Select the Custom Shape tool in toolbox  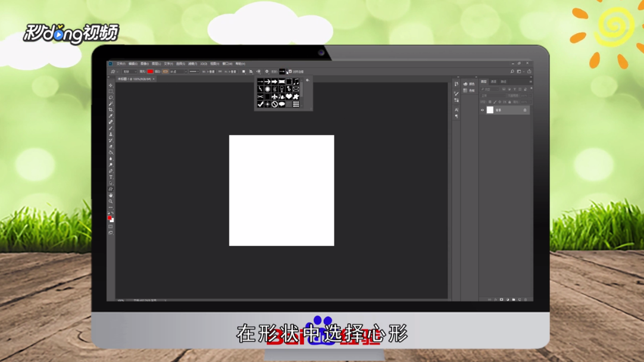tap(111, 189)
